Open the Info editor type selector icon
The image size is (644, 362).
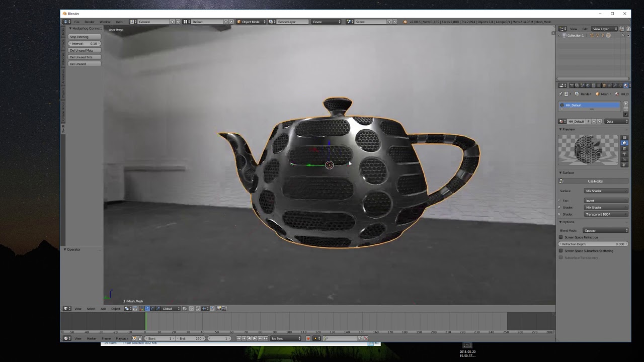[66, 22]
